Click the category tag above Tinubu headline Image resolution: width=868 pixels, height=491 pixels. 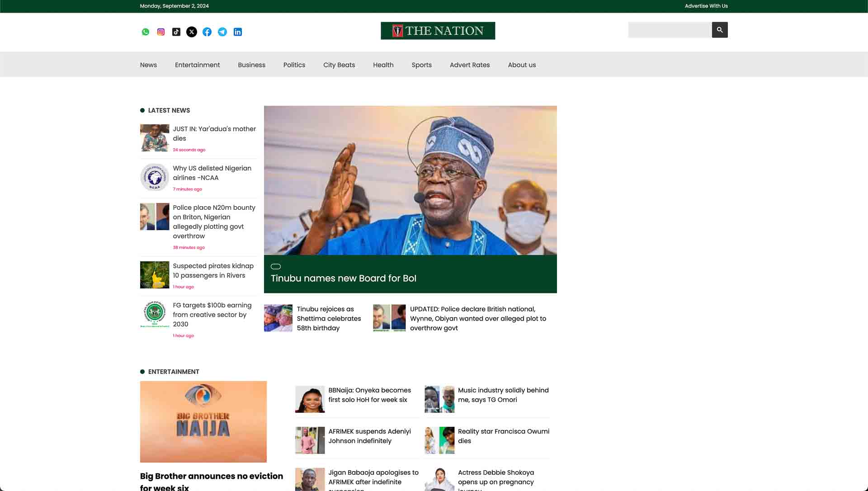[x=276, y=266]
